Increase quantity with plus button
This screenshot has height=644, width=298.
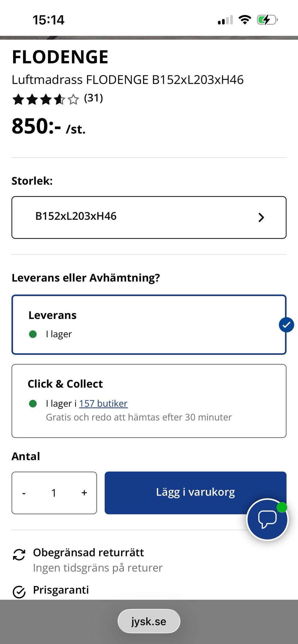coord(84,493)
